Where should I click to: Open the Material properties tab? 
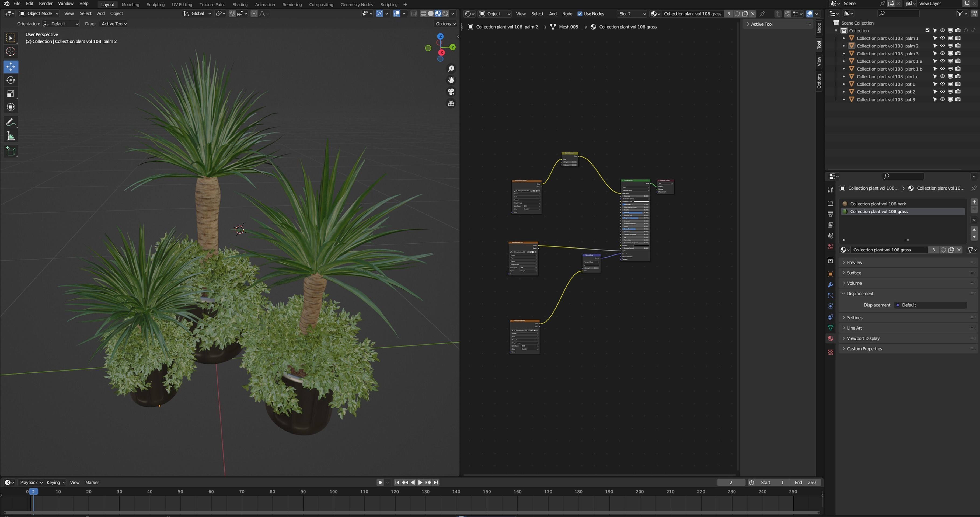(x=831, y=338)
